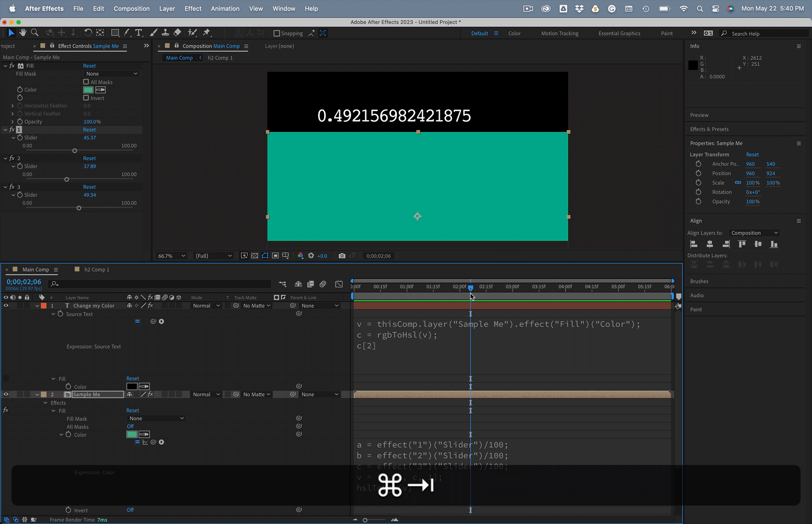Select the Pen tool

point(127,33)
